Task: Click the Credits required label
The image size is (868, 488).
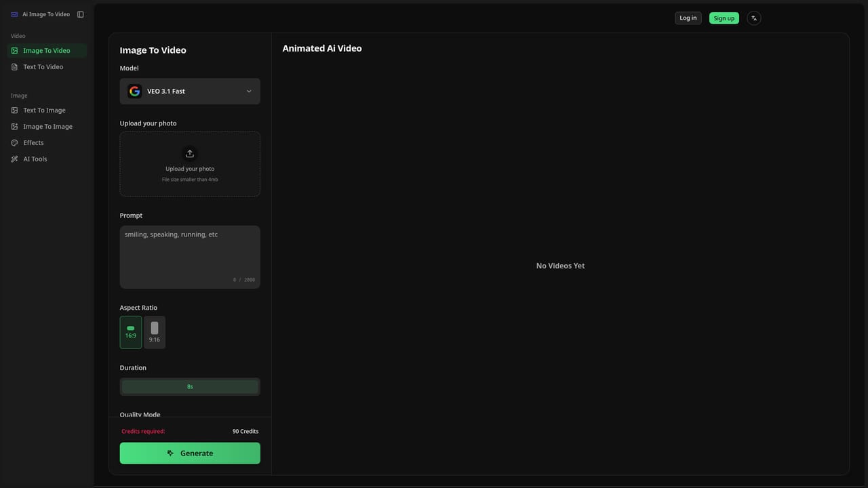Action: pyautogui.click(x=143, y=431)
